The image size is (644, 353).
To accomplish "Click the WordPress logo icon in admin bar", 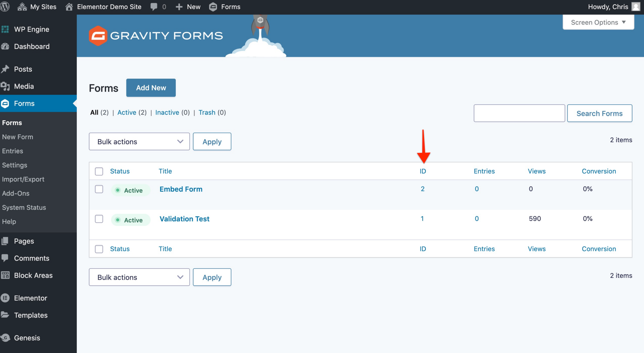I will 5,7.
